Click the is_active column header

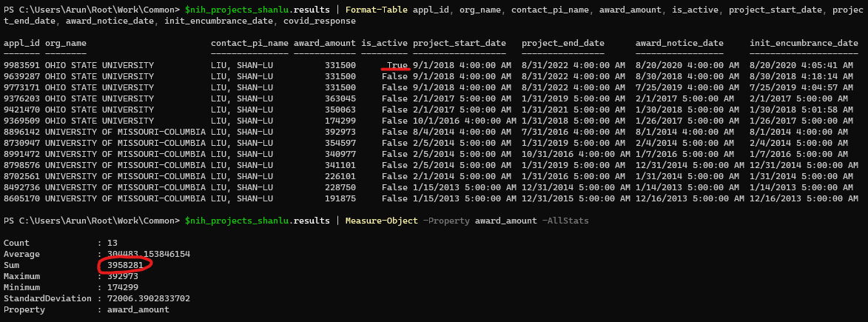[384, 44]
